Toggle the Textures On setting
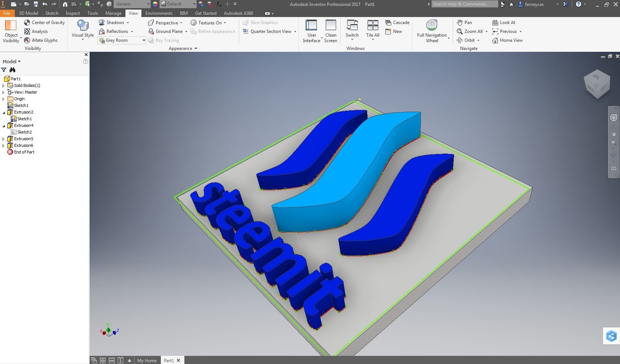This screenshot has height=364, width=620. click(x=206, y=23)
